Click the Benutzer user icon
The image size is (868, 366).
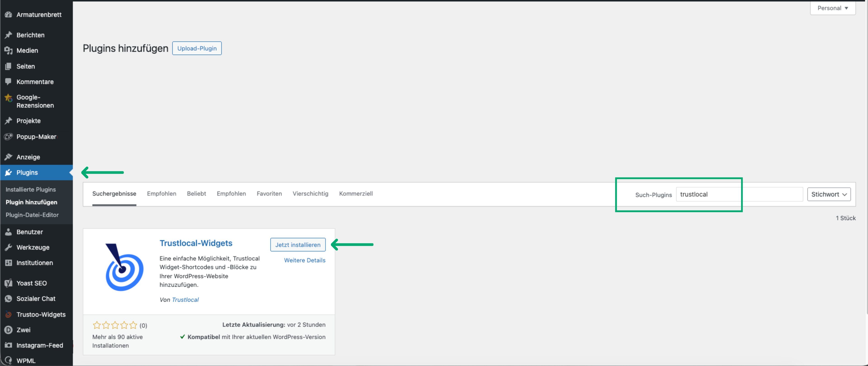(8, 232)
